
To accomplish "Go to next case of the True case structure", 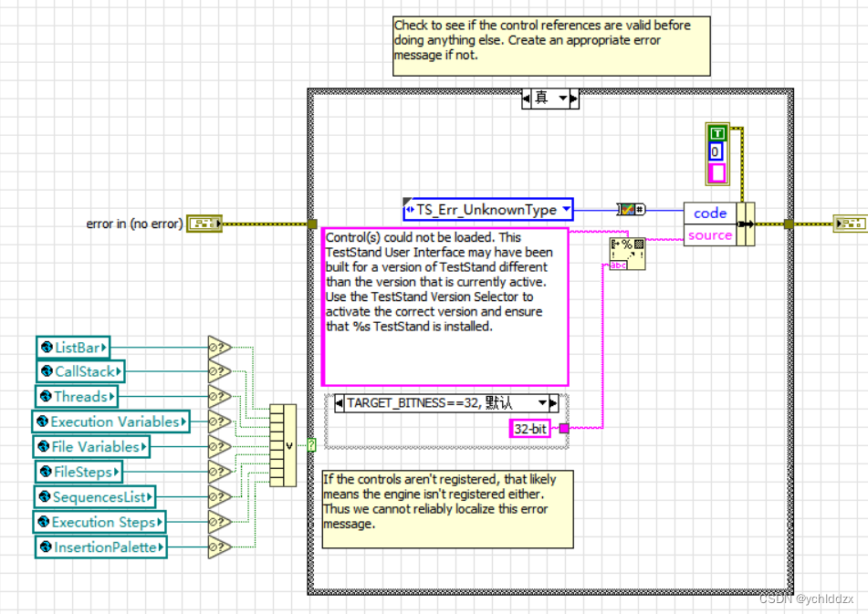I will click(x=574, y=99).
